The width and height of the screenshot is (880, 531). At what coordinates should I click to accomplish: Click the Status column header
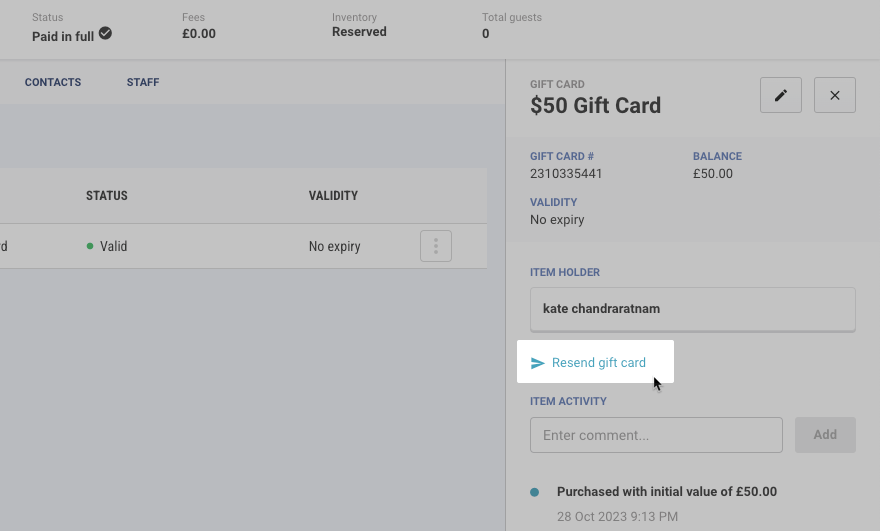(107, 196)
